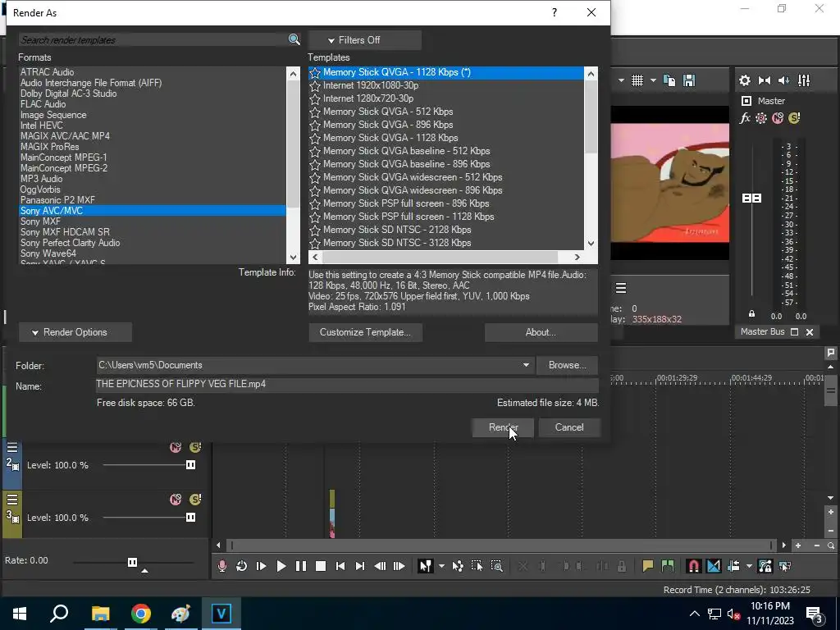
Task: Step to next frame
Action: click(x=399, y=566)
